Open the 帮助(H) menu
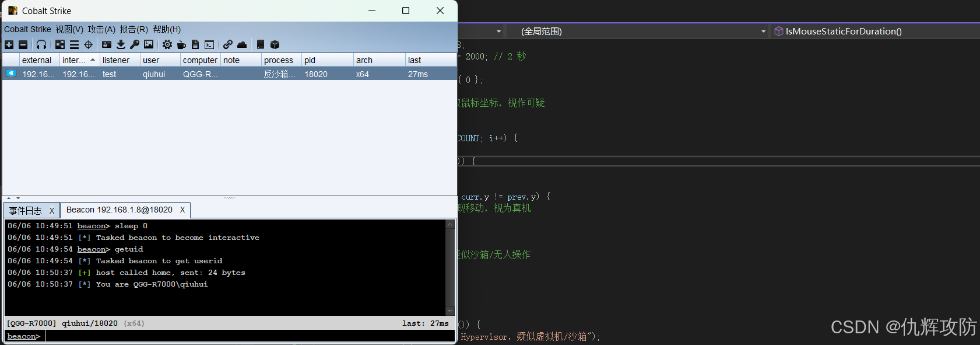The height and width of the screenshot is (345, 980). 167,29
